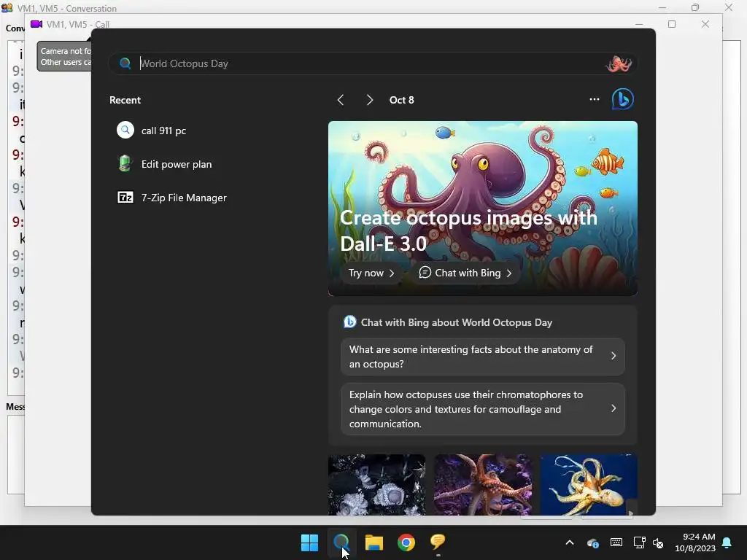Click the search magnifier icon in search bar
747x560 pixels.
click(x=125, y=63)
